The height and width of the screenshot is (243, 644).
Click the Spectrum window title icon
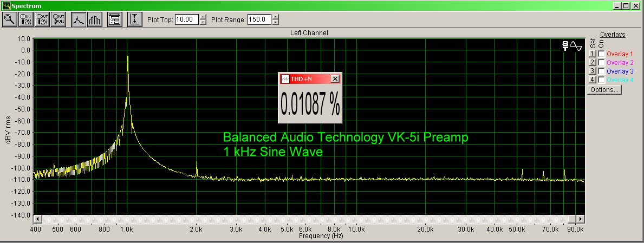tap(6, 6)
